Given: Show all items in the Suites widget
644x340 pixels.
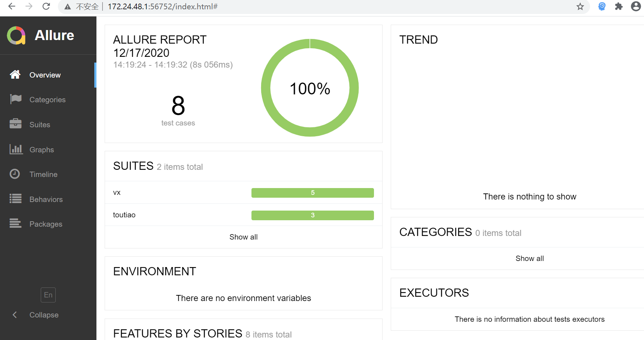Looking at the screenshot, I should pos(243,237).
